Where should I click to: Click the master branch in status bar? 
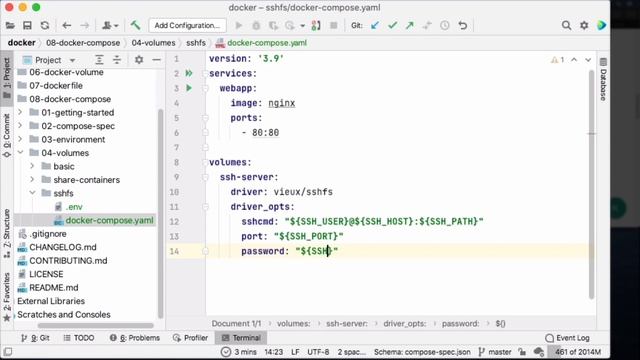pos(495,352)
